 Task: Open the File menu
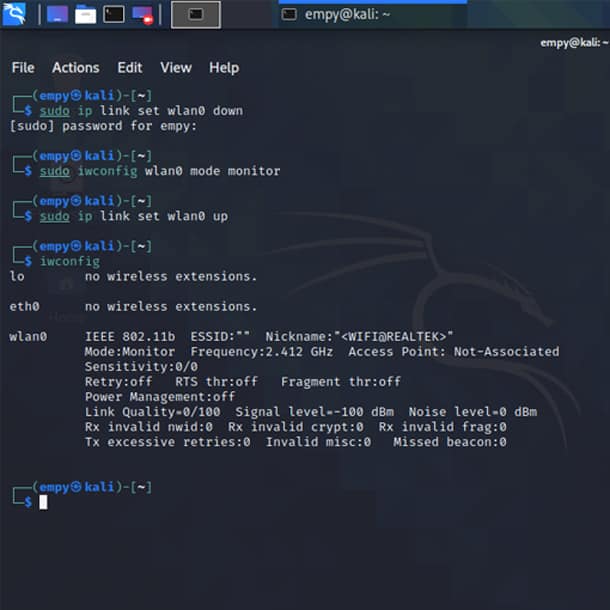point(23,68)
